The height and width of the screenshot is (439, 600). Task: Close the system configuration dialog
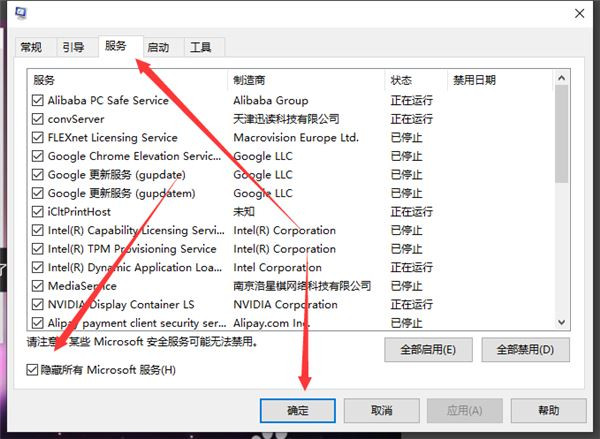pyautogui.click(x=580, y=14)
